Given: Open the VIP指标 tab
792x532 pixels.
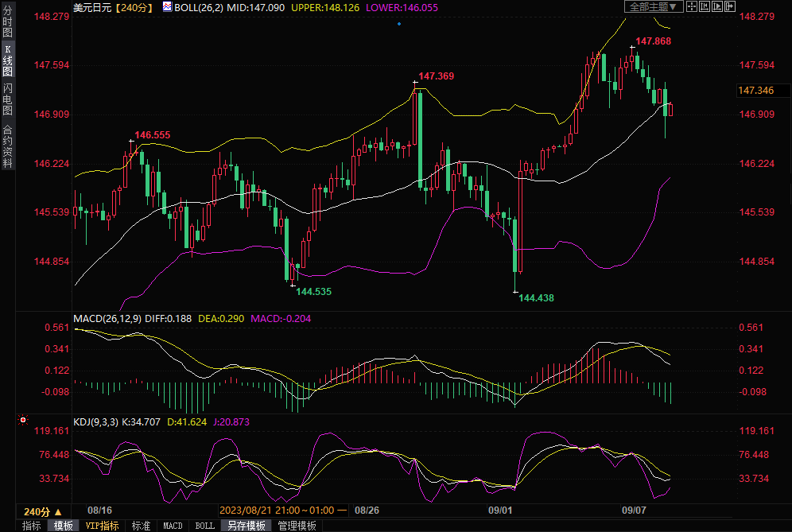Looking at the screenshot, I should [102, 526].
